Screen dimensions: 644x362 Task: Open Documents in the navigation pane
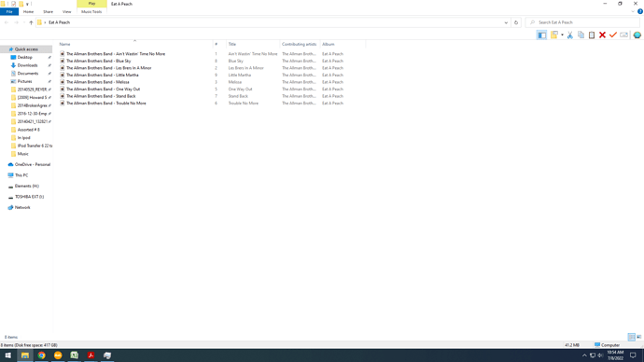pos(27,74)
